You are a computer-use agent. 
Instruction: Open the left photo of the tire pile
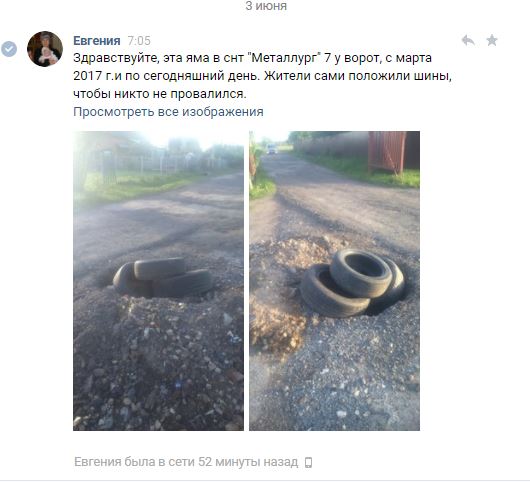(x=159, y=281)
